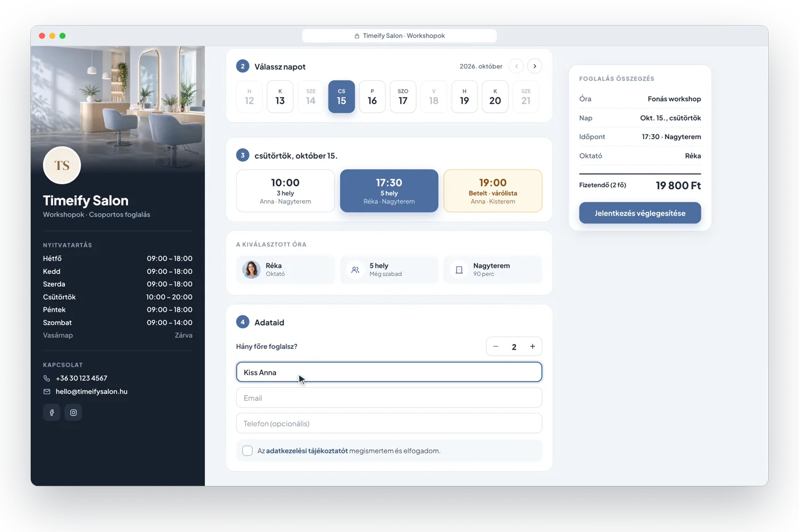Click the 19 800 Ft total amount
Screen dimensions: 799x532
point(678,185)
